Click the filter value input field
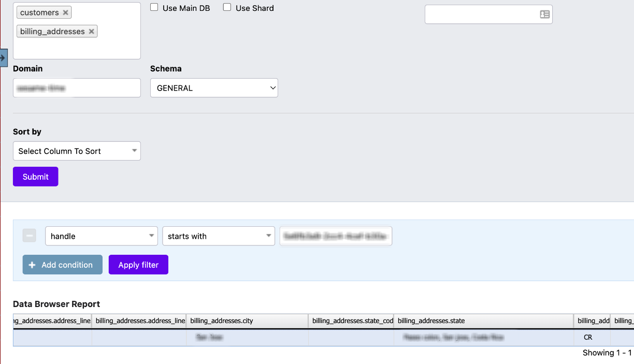The height and width of the screenshot is (364, 634). coord(336,236)
